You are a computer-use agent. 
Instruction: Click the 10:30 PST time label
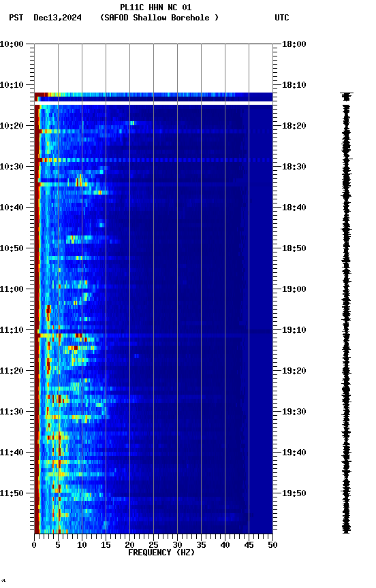[12, 167]
